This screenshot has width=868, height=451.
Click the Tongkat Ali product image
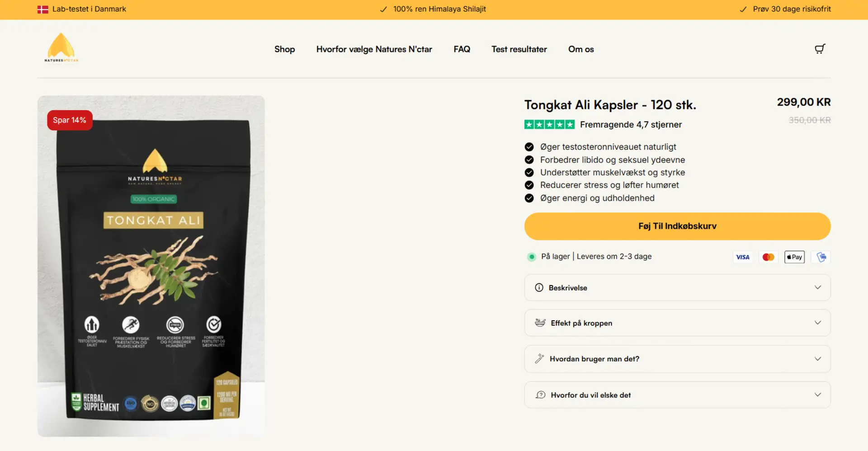[151, 266]
